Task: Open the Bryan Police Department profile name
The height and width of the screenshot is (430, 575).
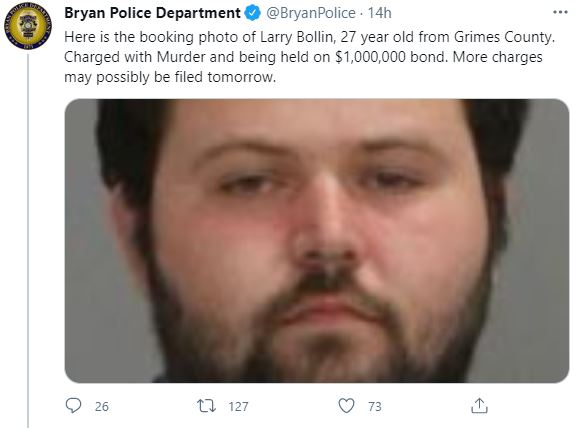Action: click(x=152, y=13)
